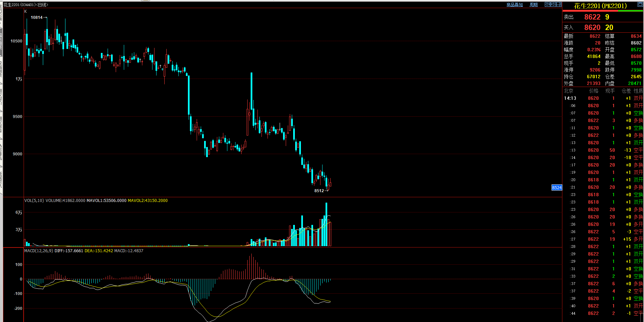The width and height of the screenshot is (644, 322).
Task: Click the 结算 value 8634
Action: pos(636,36)
